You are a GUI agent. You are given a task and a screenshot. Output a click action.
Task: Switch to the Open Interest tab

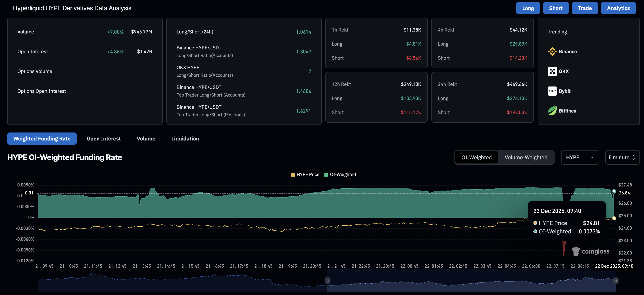104,138
